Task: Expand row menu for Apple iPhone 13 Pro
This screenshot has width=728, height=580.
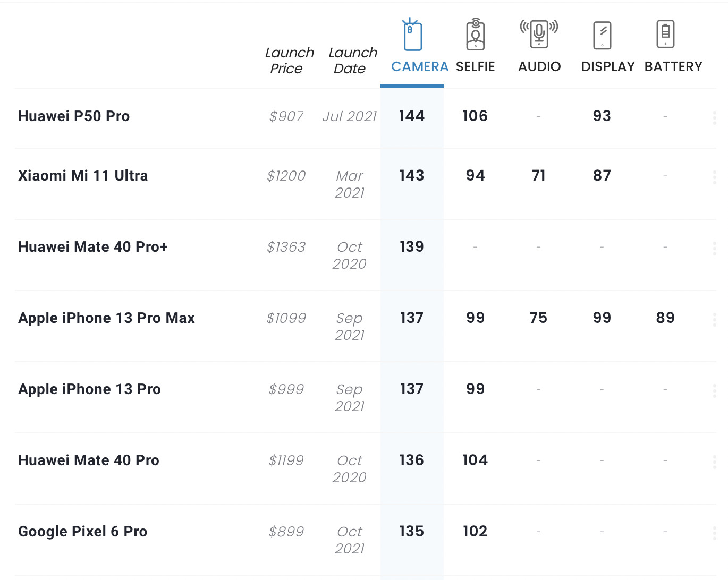Action: coord(714,390)
